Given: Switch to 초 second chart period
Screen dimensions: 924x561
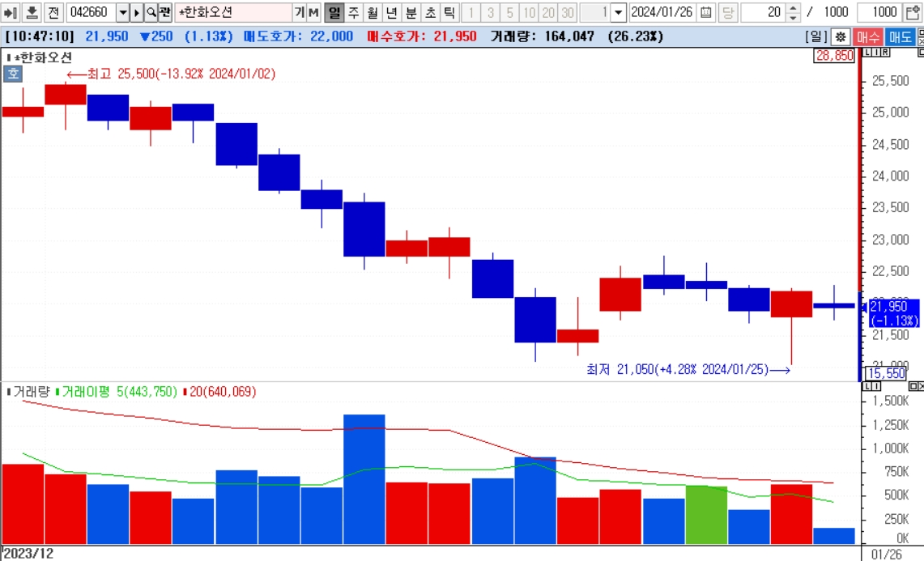Looking at the screenshot, I should (x=430, y=12).
